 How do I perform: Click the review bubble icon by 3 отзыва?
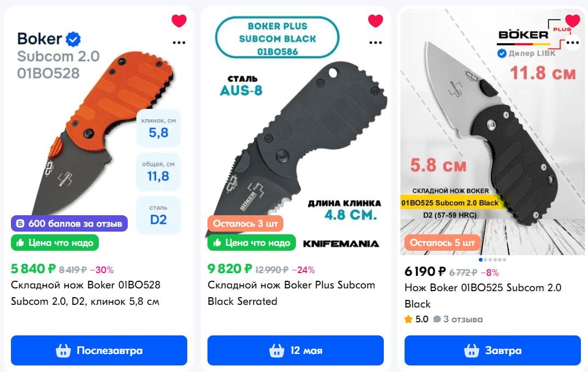[437, 320]
